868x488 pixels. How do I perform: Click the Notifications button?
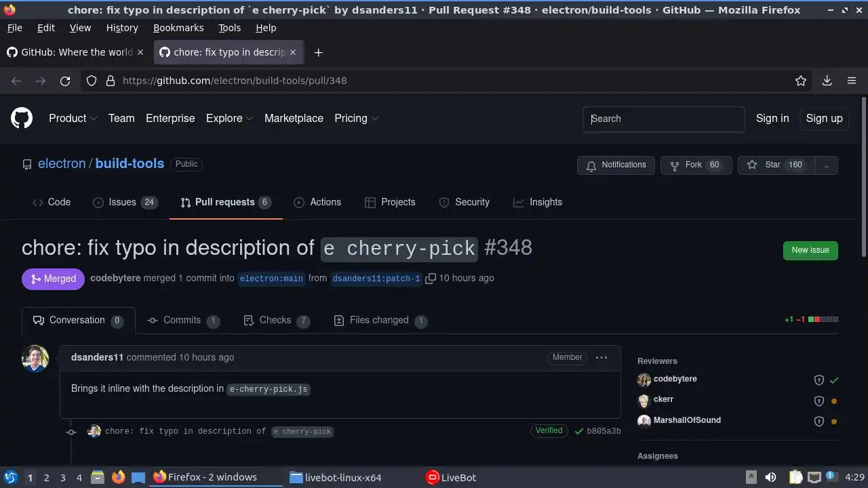pyautogui.click(x=616, y=165)
